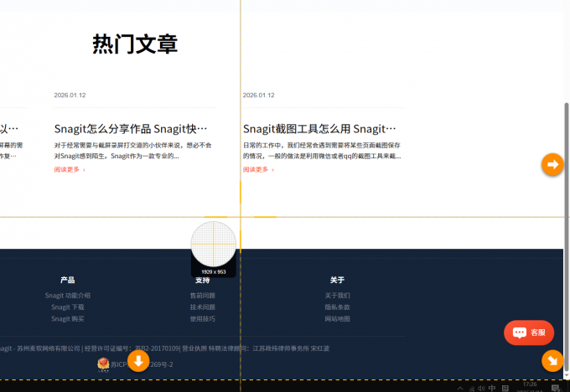Open the 网站地图 footer link
The height and width of the screenshot is (392, 570).
coord(337,318)
